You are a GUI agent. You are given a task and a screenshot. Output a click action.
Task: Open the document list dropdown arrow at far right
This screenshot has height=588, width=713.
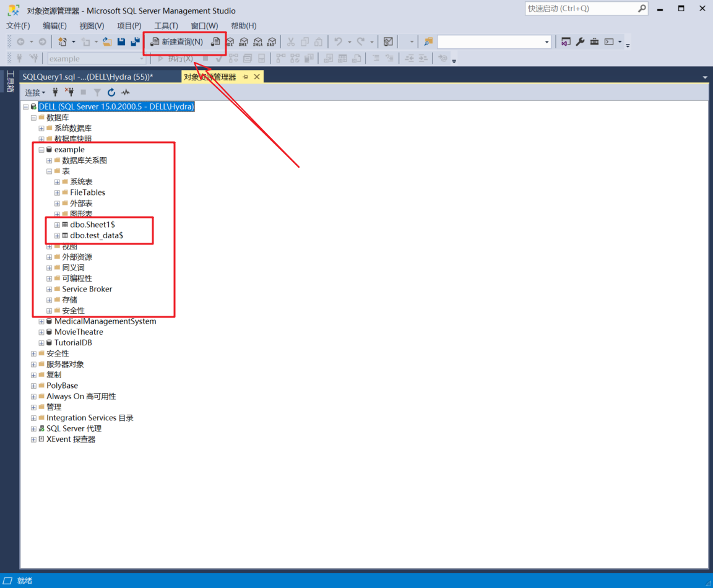[705, 77]
